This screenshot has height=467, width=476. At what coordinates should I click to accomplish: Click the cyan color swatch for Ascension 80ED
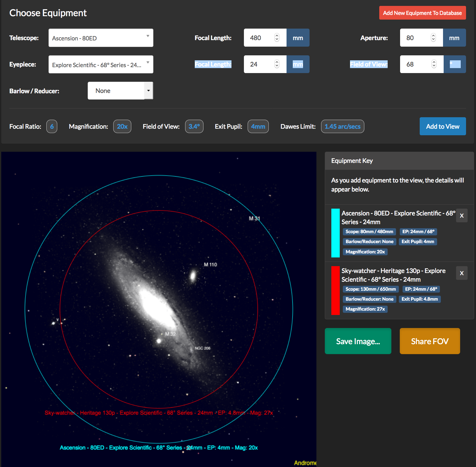(335, 233)
